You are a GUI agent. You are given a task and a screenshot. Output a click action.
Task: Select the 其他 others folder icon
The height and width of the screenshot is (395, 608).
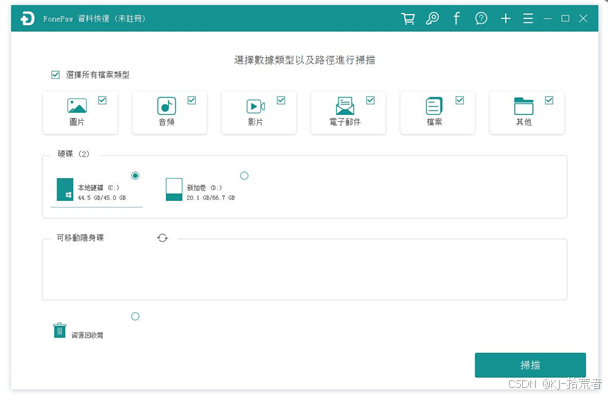[523, 106]
